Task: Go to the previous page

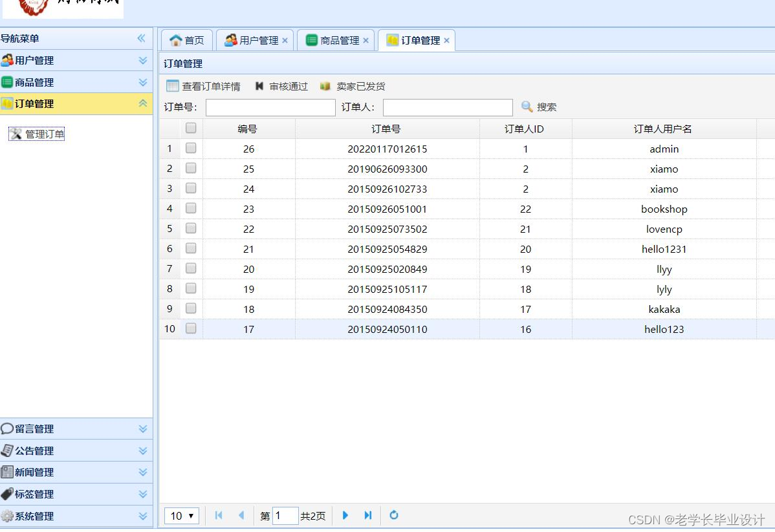Action: pos(241,515)
